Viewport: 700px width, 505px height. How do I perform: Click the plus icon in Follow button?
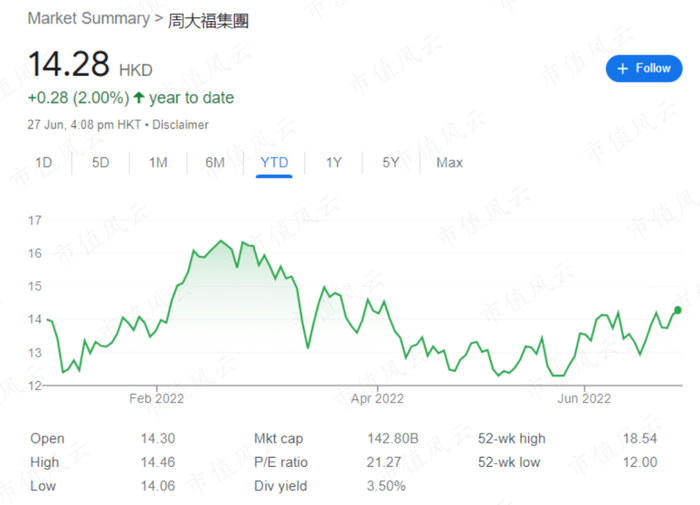pyautogui.click(x=622, y=68)
